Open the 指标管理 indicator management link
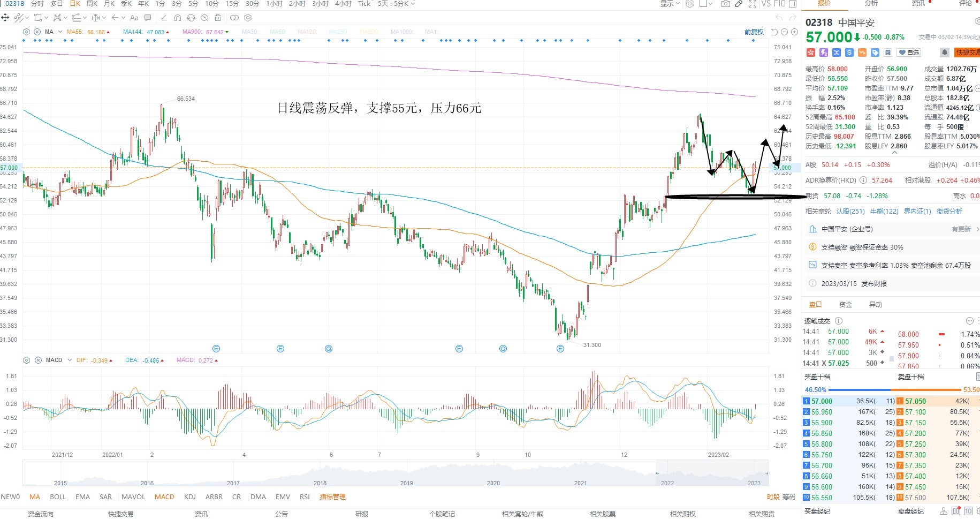 click(x=333, y=497)
